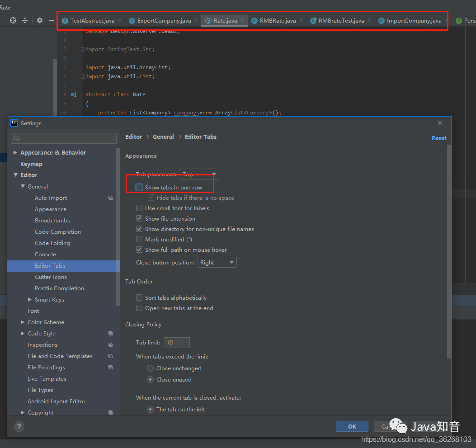Enable Show tabs in one row
This screenshot has height=448, width=476.
139,187
